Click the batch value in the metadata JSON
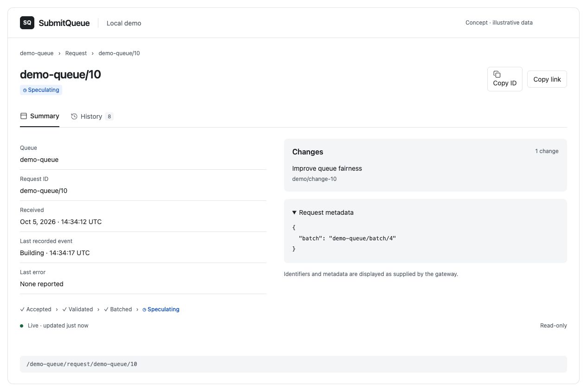587x392 pixels. point(363,238)
